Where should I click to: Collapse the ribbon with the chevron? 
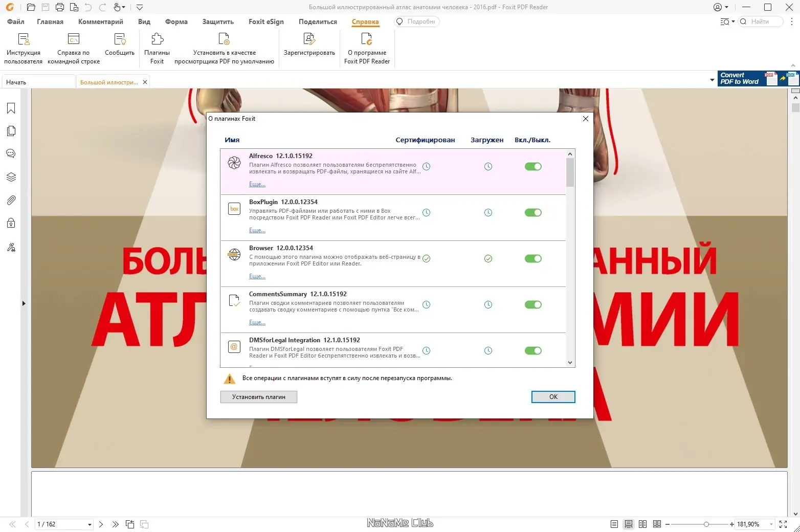[x=793, y=66]
